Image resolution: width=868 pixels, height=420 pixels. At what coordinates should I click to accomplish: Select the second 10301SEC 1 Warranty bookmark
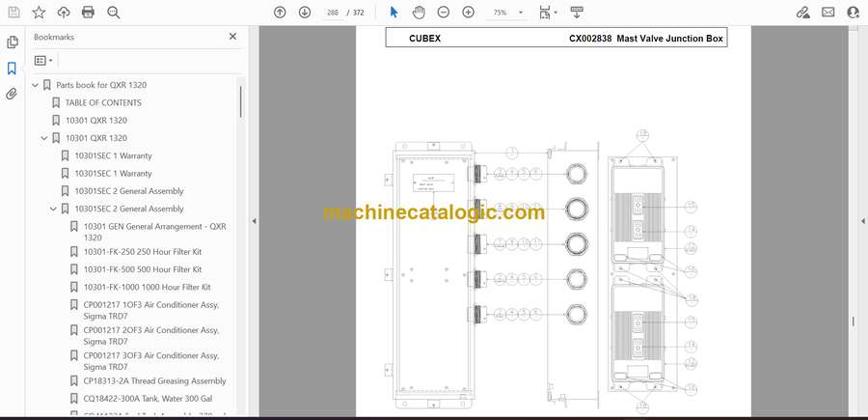coord(114,174)
